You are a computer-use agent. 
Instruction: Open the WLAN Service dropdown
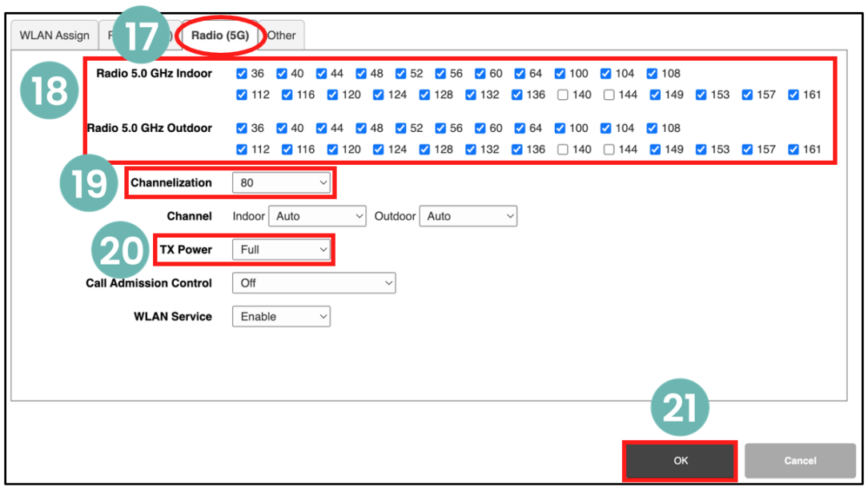point(281,317)
